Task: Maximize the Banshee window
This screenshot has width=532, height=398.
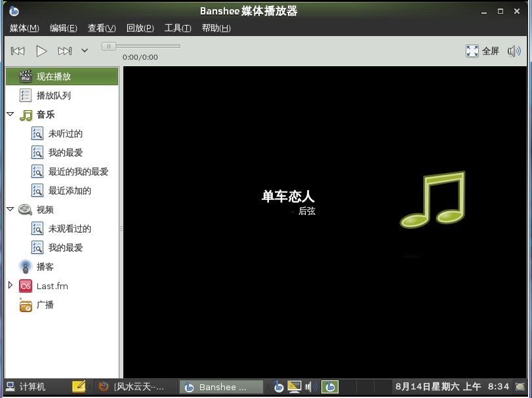Action: click(501, 11)
